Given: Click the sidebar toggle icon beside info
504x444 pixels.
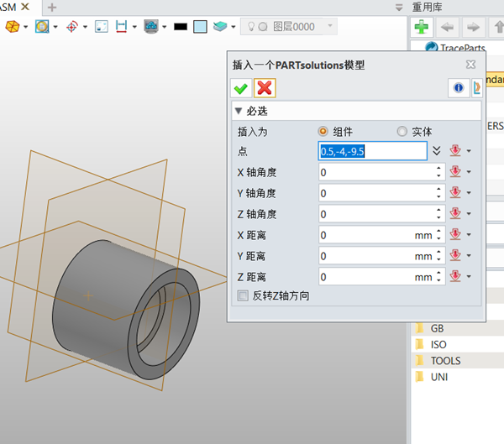Looking at the screenshot, I should point(477,87).
